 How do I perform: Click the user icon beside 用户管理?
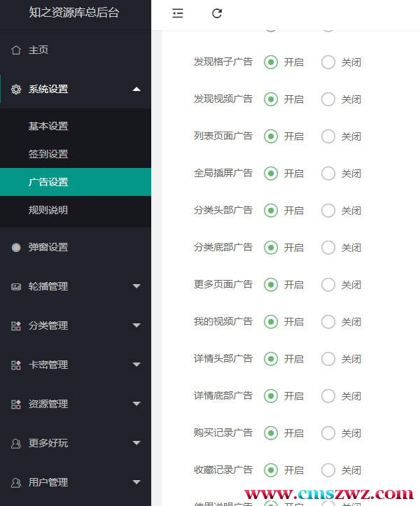coord(16,483)
